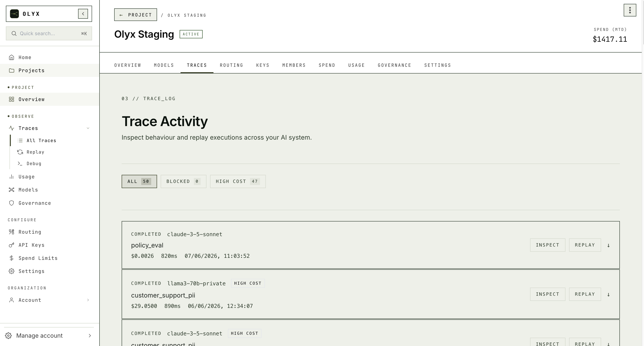Collapse the Traces section chevron
Viewport: 644px width, 346px height.
click(x=88, y=128)
